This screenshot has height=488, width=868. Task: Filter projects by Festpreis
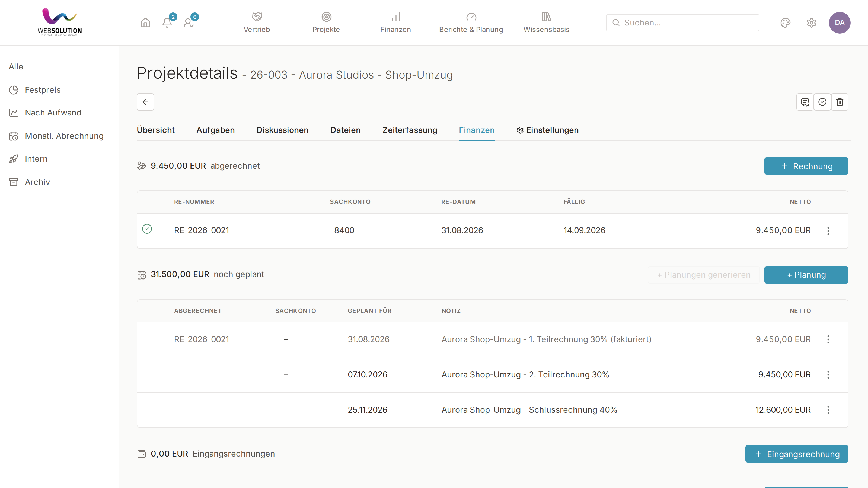point(35,90)
